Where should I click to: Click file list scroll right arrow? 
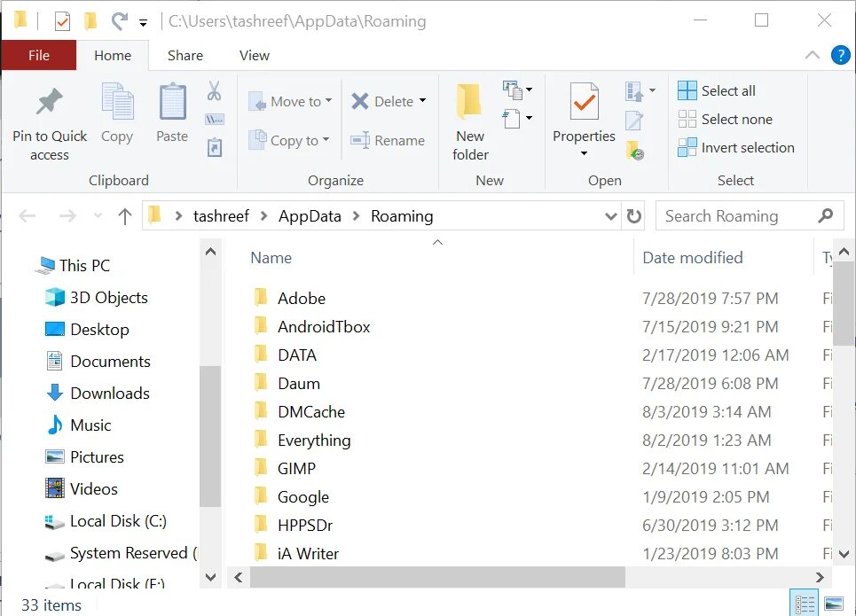(820, 577)
